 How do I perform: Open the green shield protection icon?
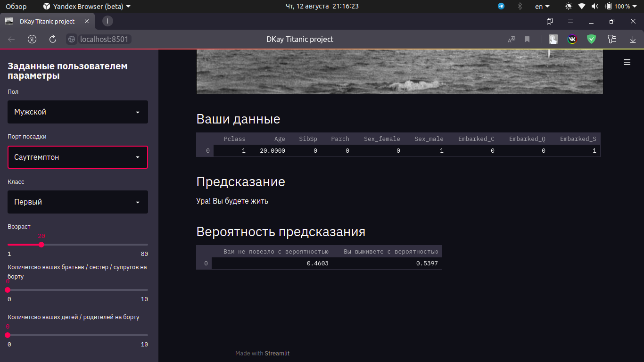coord(591,39)
